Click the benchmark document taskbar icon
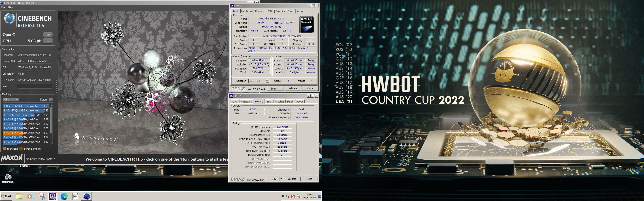Screen dimensions: 644x201 click(x=75, y=197)
